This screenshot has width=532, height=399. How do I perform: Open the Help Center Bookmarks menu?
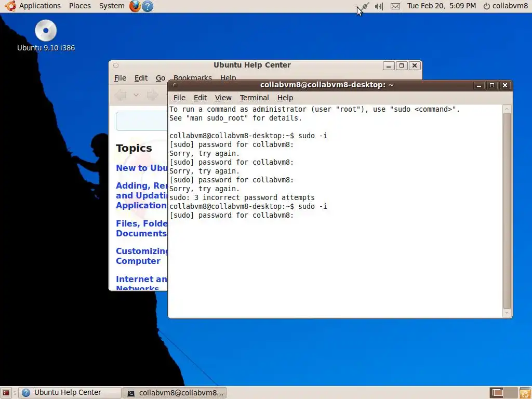[x=192, y=78]
